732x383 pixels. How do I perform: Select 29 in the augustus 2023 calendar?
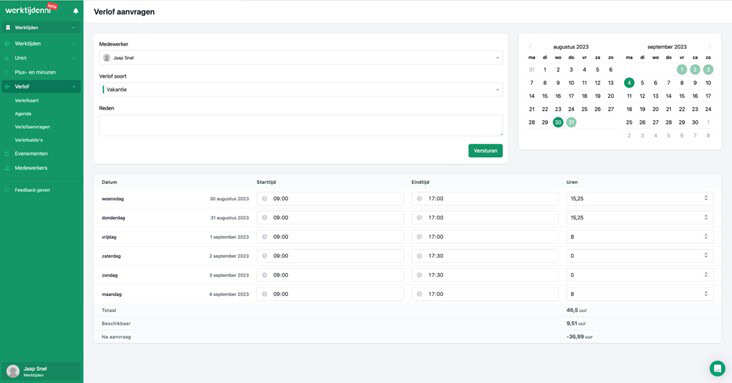tap(545, 122)
